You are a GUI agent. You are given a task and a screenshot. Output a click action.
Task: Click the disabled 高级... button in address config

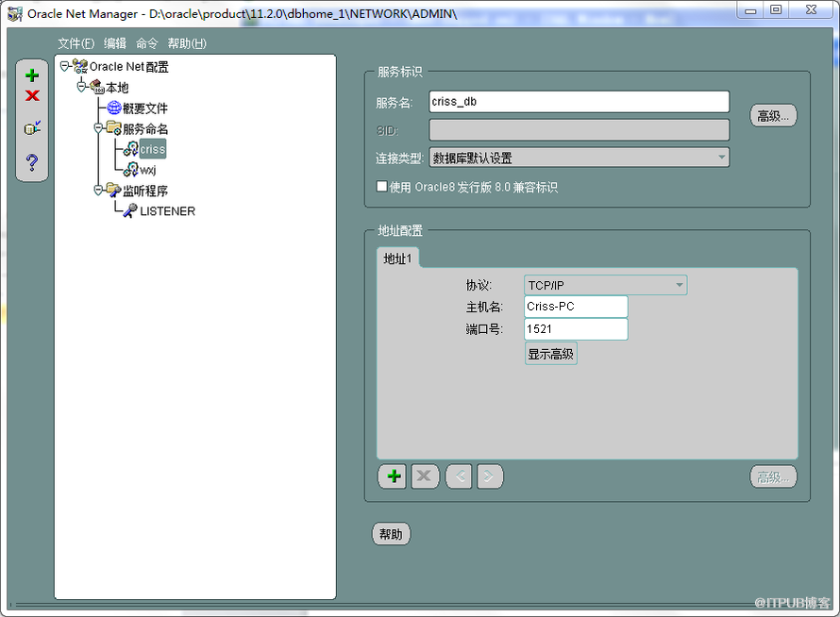tap(773, 476)
